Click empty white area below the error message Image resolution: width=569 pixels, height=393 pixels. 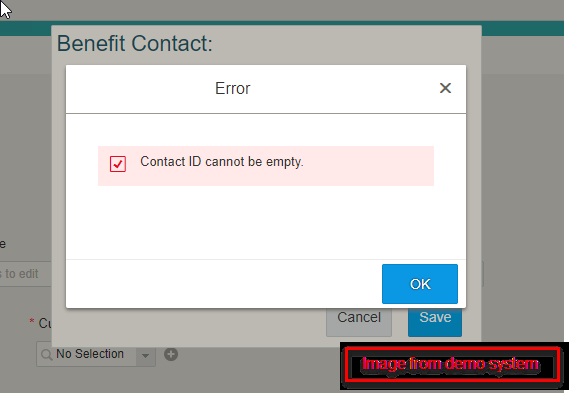coord(266,221)
